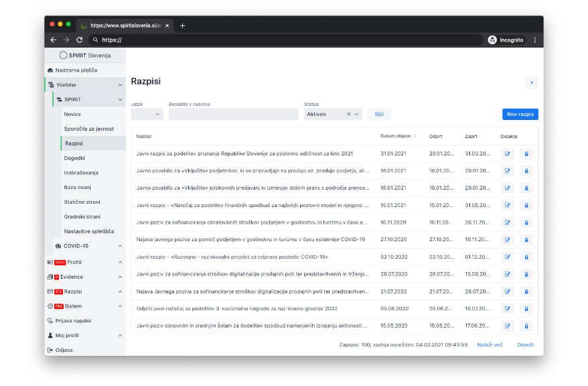Reload the page with the browser refresh icon
Viewport: 588px width, 386px height.
pos(79,40)
